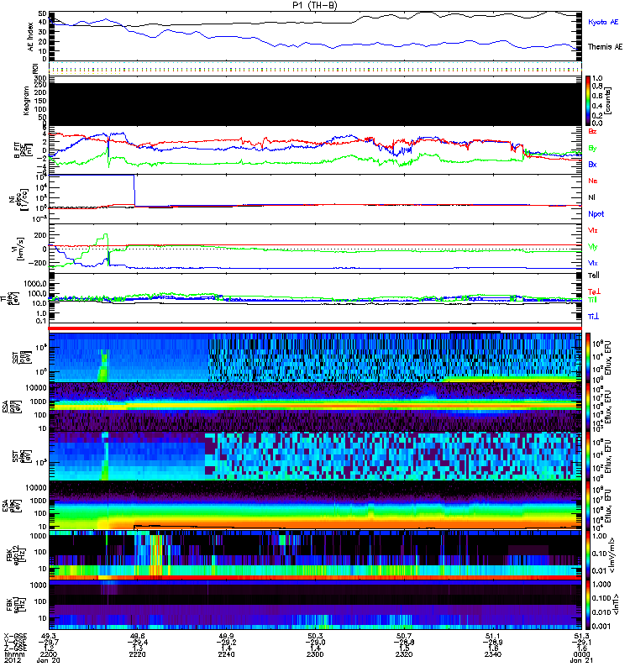
Task: Click the red horizontal bar above SST panel
Action: [x=315, y=328]
